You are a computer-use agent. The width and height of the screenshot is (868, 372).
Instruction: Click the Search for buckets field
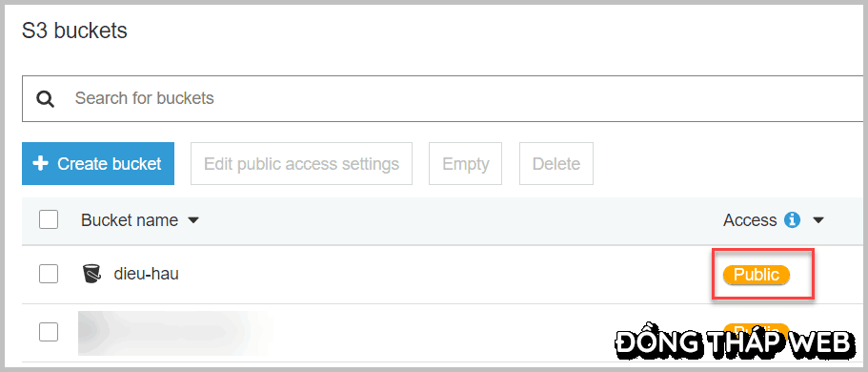pos(442,98)
